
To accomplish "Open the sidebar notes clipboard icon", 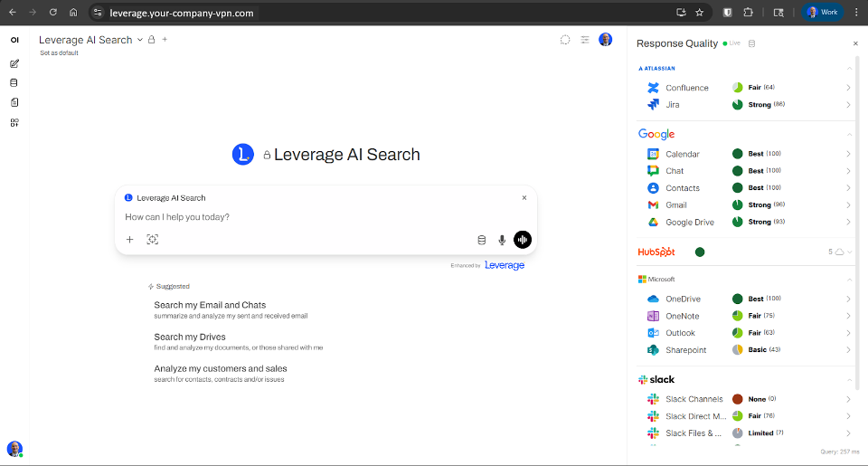I will pos(14,102).
